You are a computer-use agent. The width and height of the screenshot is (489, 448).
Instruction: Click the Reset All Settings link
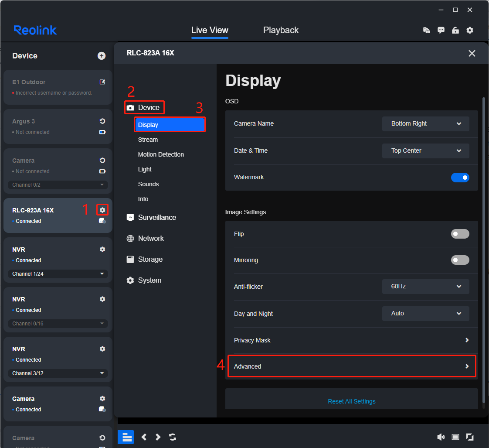coord(351,401)
